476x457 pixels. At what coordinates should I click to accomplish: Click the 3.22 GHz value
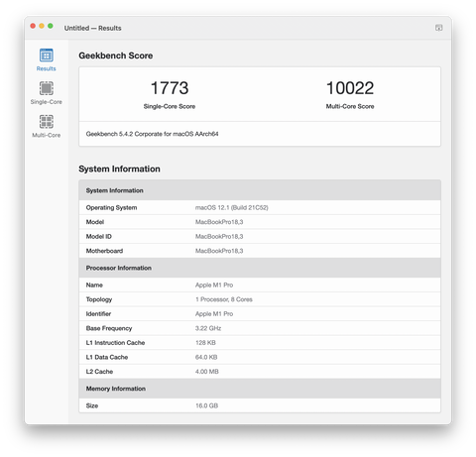pyautogui.click(x=208, y=328)
